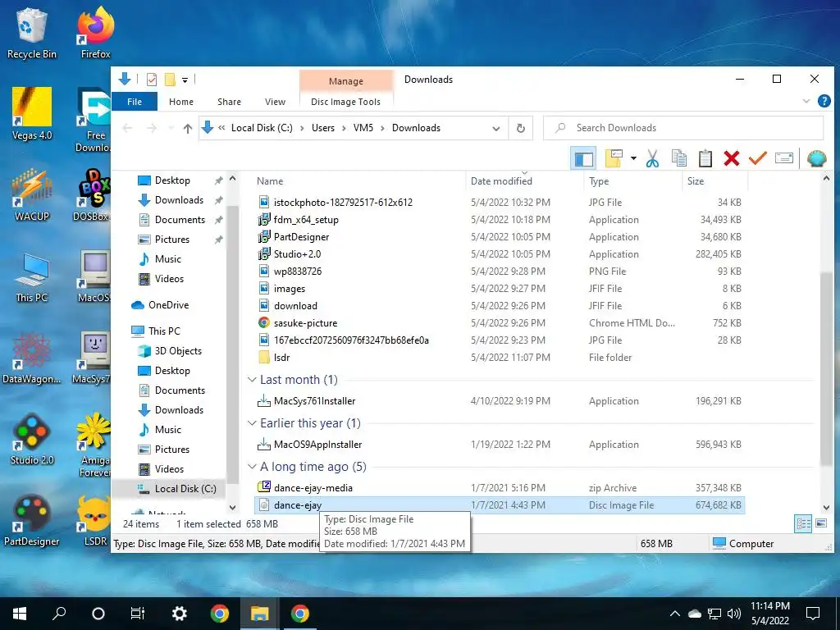The height and width of the screenshot is (630, 840).
Task: Open the Share ribbon tab
Action: pos(230,102)
